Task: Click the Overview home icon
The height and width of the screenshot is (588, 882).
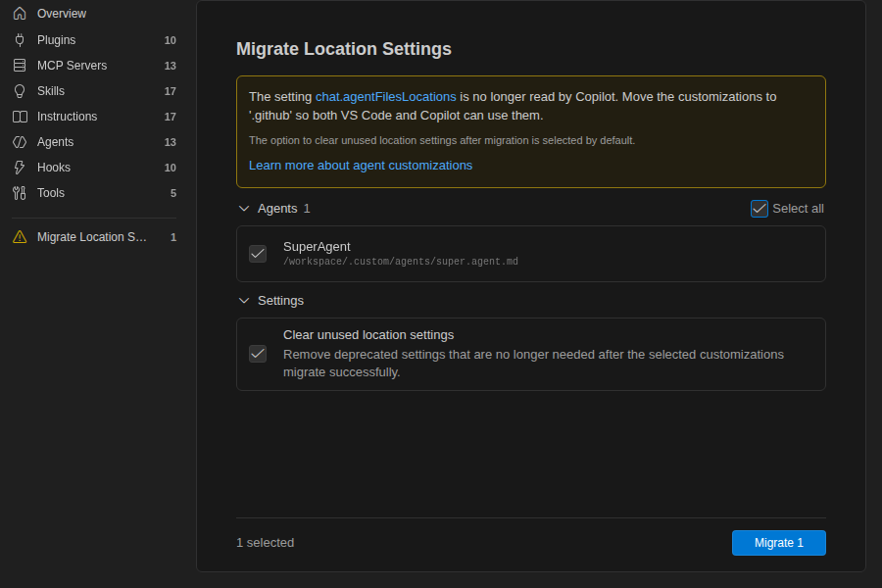Action: click(x=20, y=14)
